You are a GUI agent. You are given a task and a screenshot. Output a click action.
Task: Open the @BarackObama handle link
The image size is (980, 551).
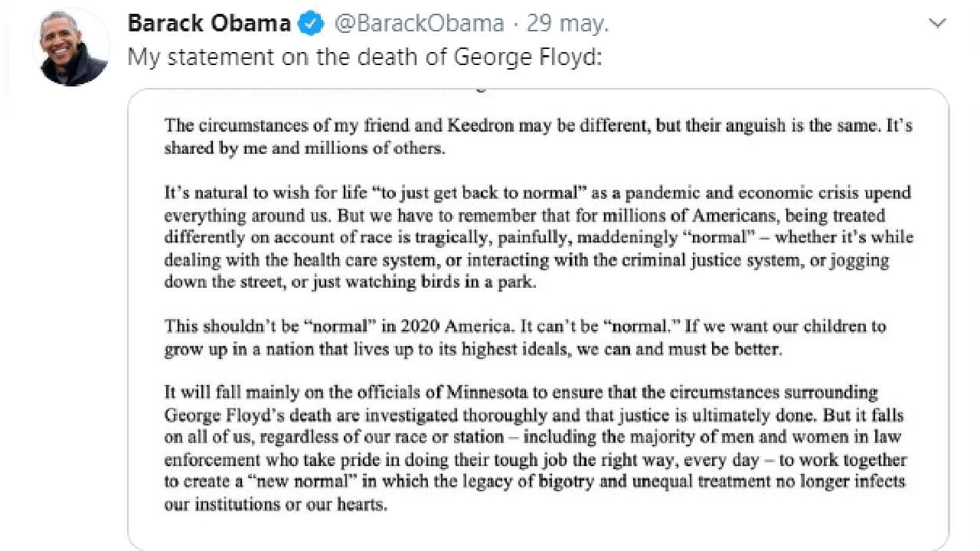[420, 24]
